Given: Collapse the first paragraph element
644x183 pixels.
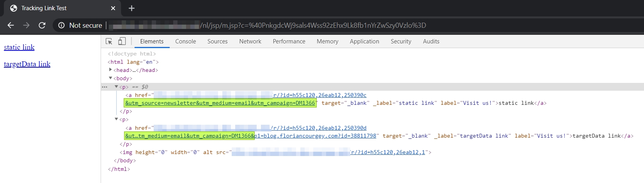Looking at the screenshot, I should [117, 87].
